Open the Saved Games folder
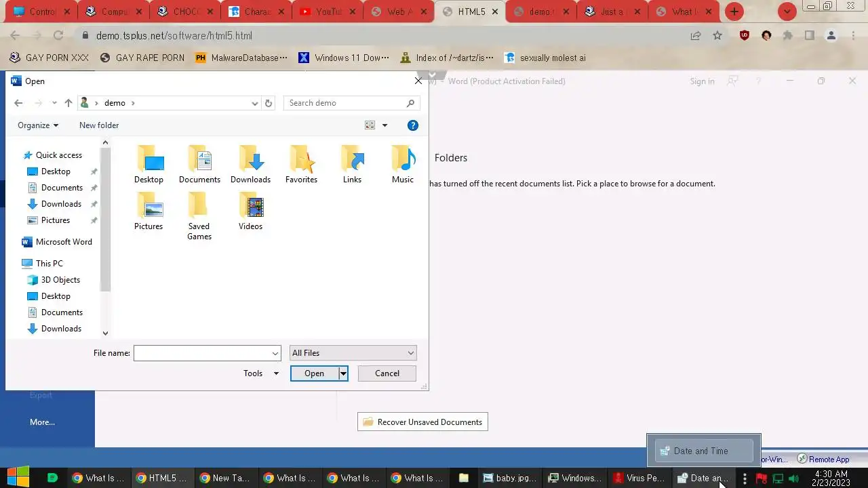 [x=199, y=216]
